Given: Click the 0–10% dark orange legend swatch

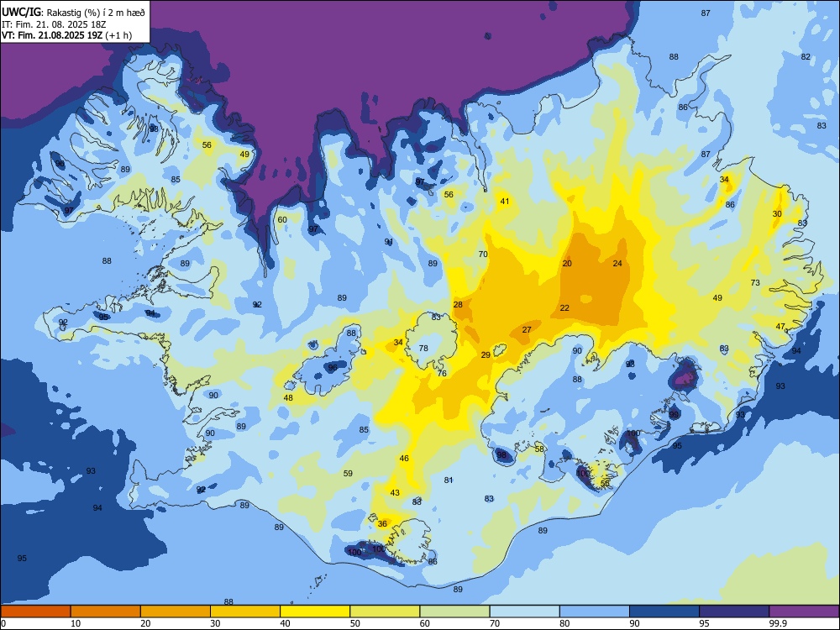Looking at the screenshot, I should point(36,612).
